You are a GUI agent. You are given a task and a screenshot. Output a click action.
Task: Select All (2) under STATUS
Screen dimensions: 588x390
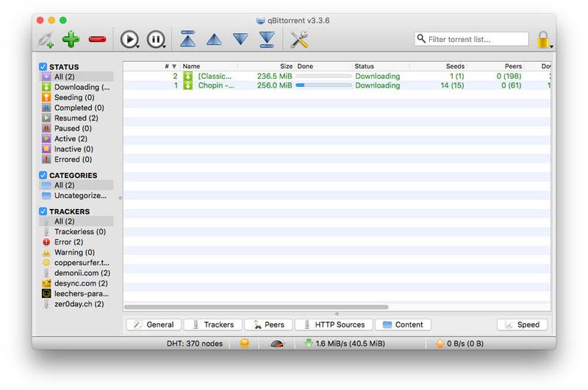point(76,77)
